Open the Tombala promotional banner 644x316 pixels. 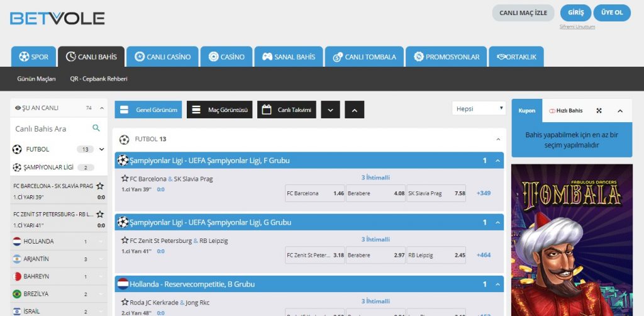[572, 239]
